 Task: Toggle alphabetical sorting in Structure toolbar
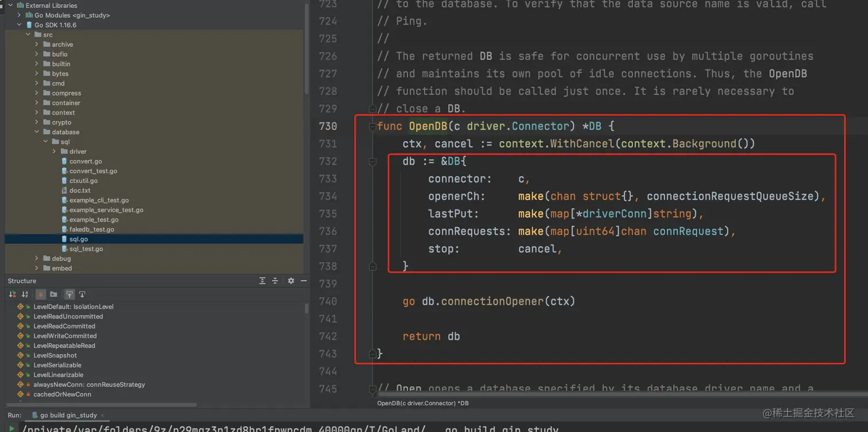pyautogui.click(x=25, y=294)
